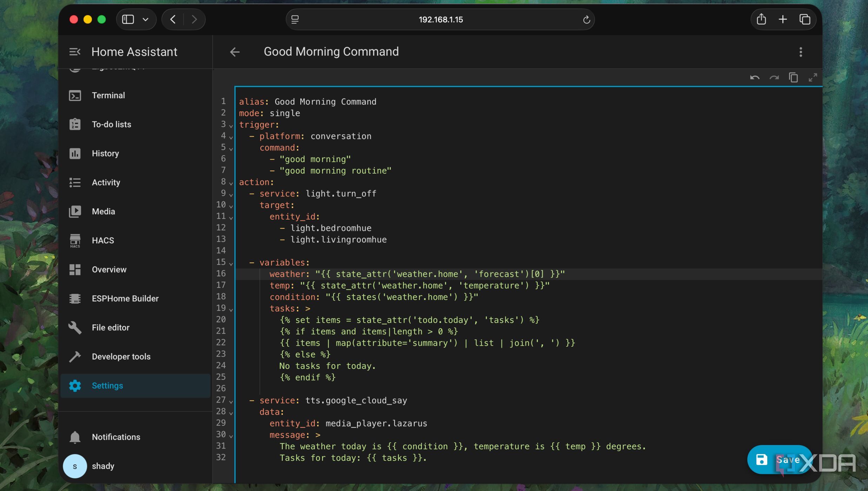
Task: Navigate back in Safari
Action: point(173,20)
